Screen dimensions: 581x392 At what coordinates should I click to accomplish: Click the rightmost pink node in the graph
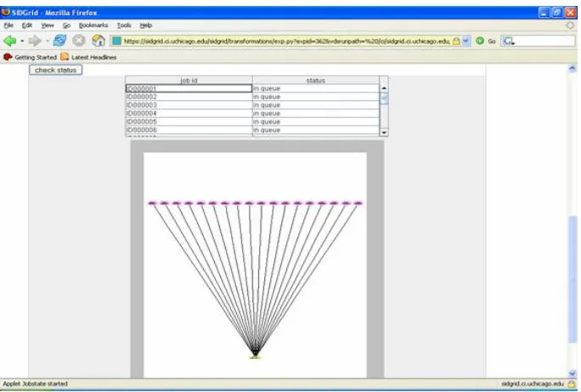(x=358, y=203)
